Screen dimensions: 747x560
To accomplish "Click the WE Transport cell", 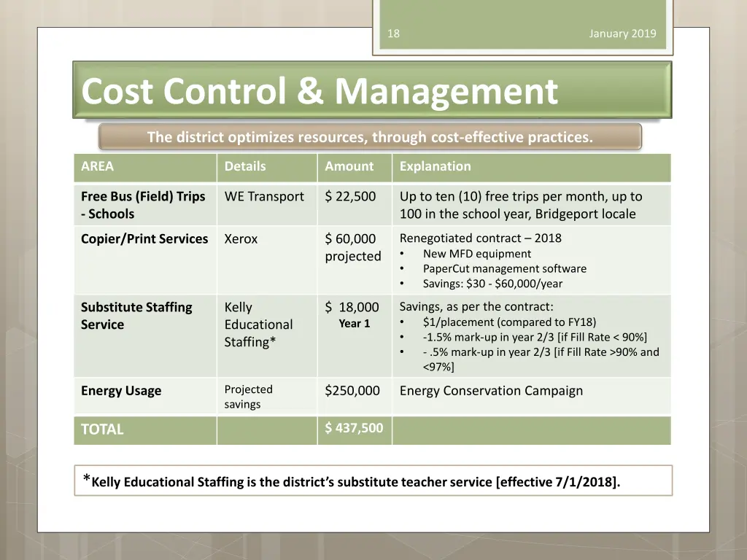I will point(264,197).
